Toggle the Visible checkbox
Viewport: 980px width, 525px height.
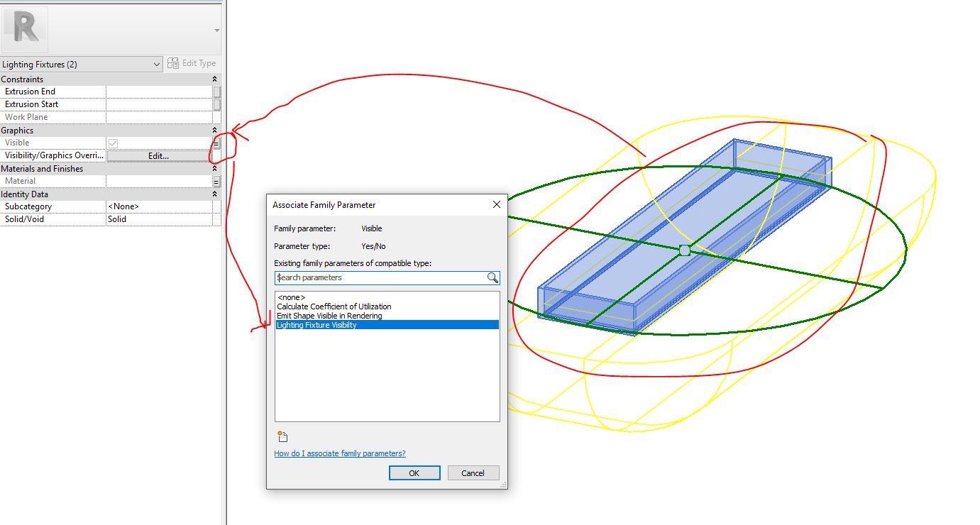pyautogui.click(x=113, y=143)
